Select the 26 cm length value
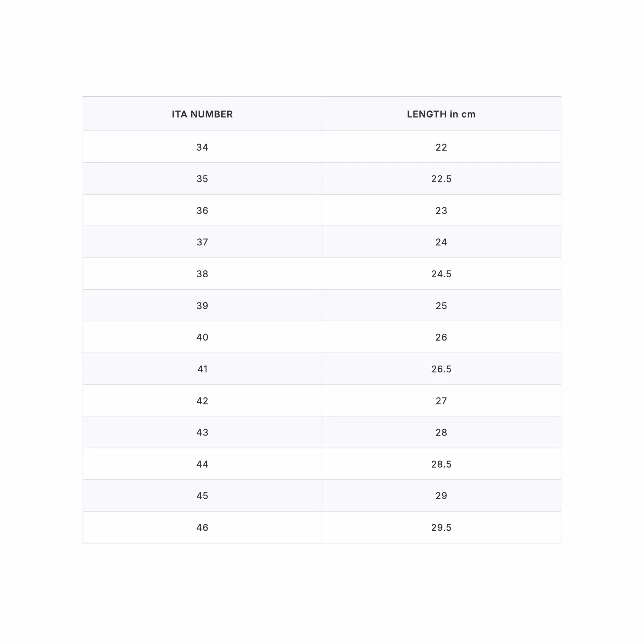Screen dimensions: 644x644 coord(441,337)
